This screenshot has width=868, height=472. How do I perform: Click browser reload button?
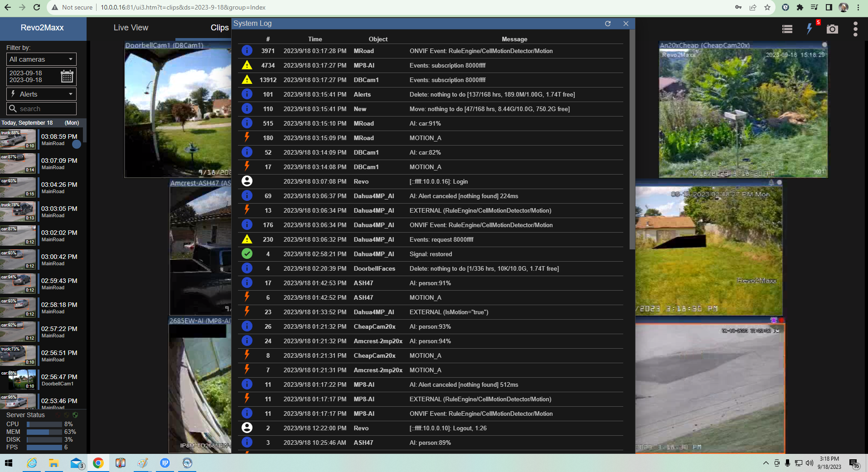click(x=37, y=7)
